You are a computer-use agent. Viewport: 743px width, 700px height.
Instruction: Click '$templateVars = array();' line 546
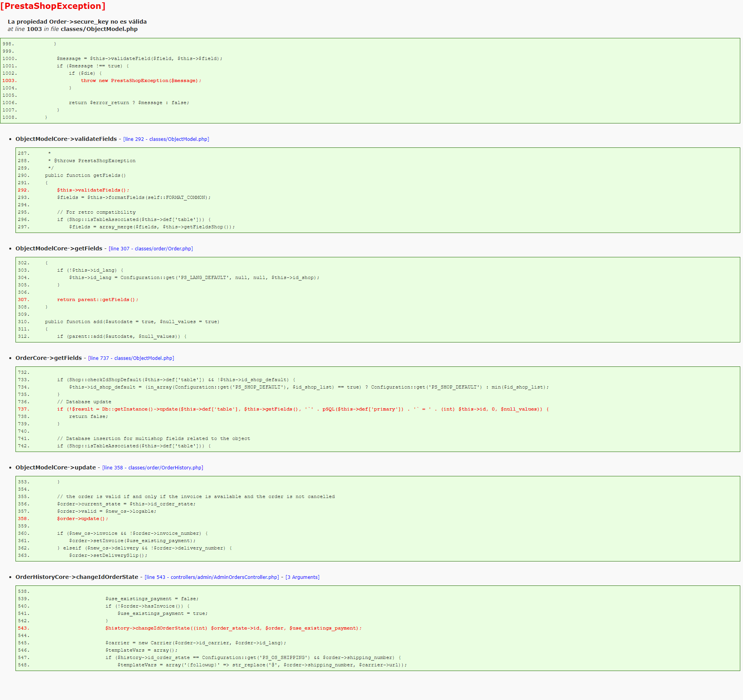tap(141, 650)
